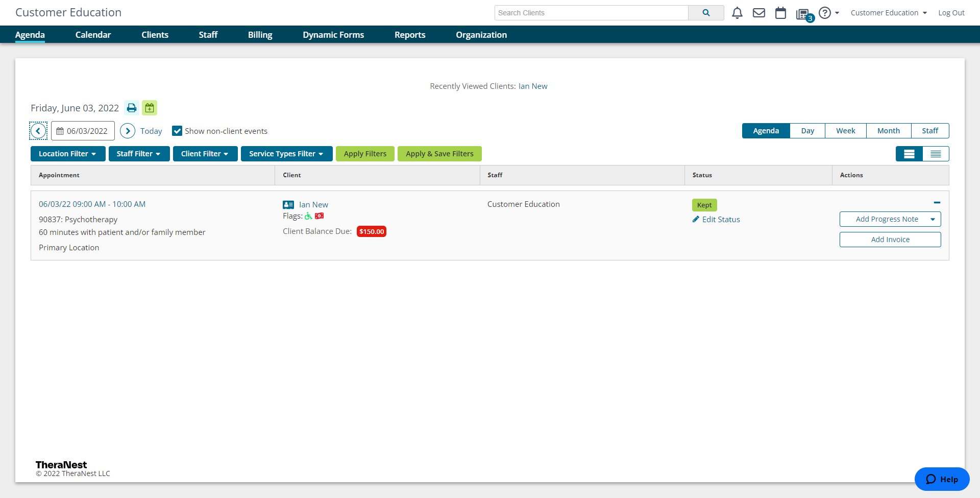Open the Clients menu item
The width and height of the screenshot is (980, 498).
pyautogui.click(x=155, y=35)
